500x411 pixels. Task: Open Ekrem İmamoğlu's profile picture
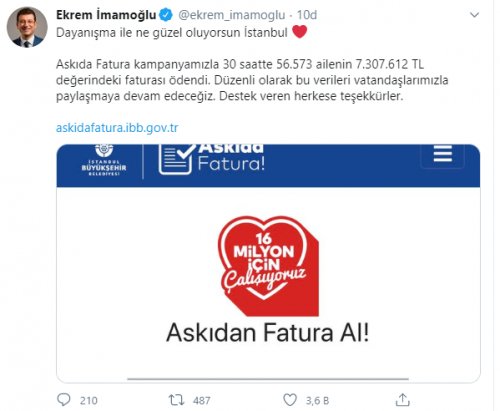[x=27, y=27]
